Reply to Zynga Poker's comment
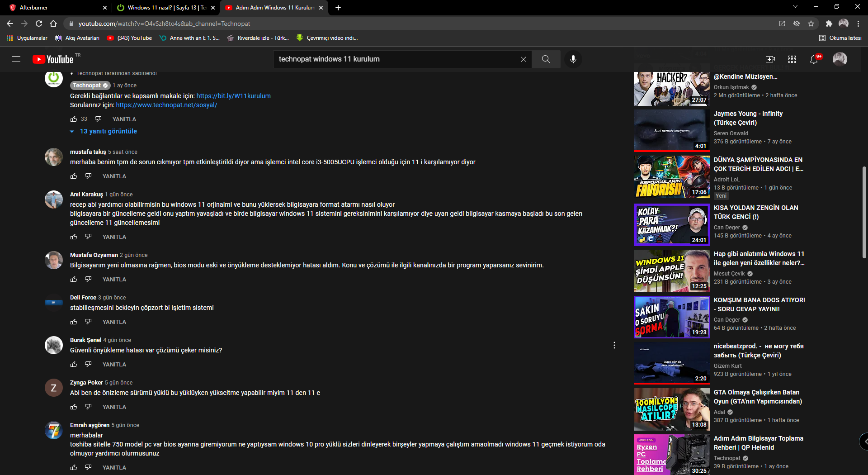Viewport: 868px width, 475px height. (114, 407)
